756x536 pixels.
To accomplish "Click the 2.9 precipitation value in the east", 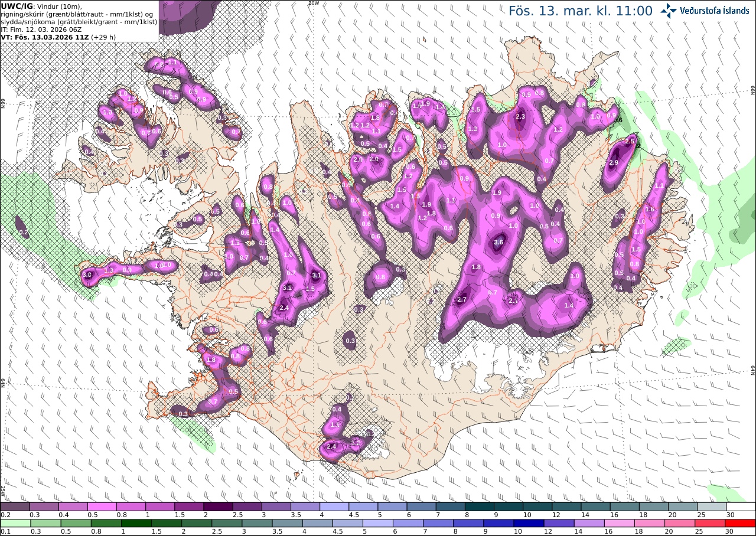I will tap(613, 163).
